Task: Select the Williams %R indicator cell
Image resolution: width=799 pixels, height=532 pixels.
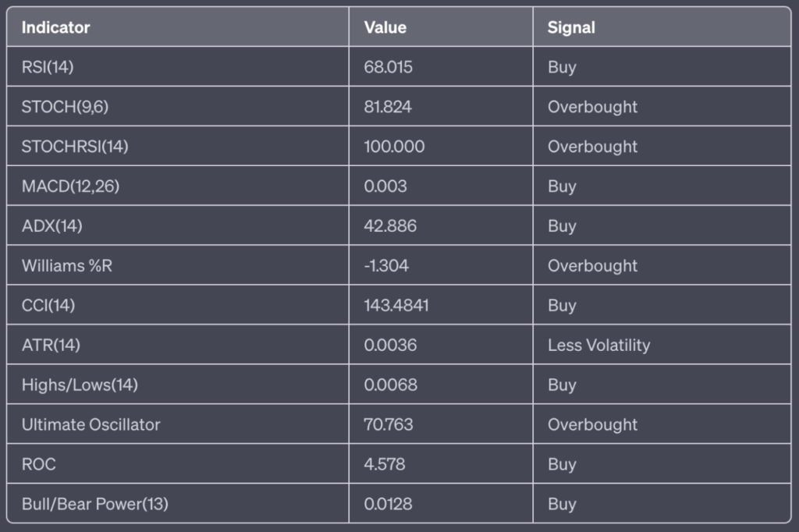Action: coord(67,266)
